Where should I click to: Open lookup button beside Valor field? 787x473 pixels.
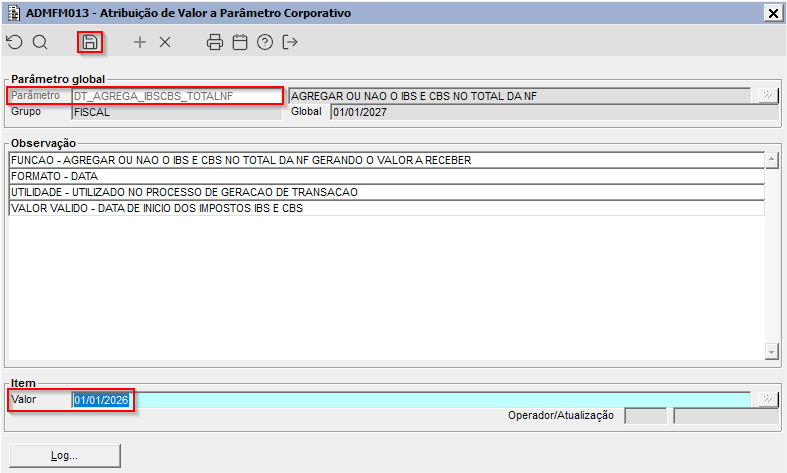(768, 400)
